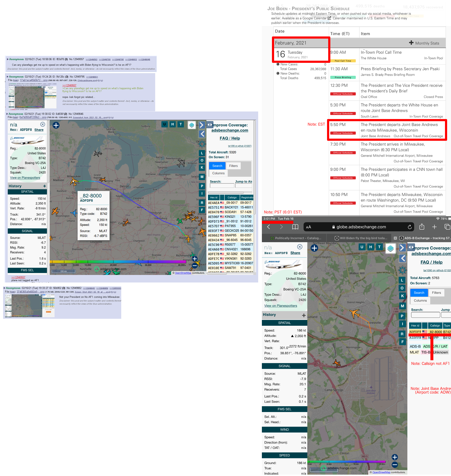451x476 pixels.
Task: Add a new Safari tab
Action: point(434,227)
